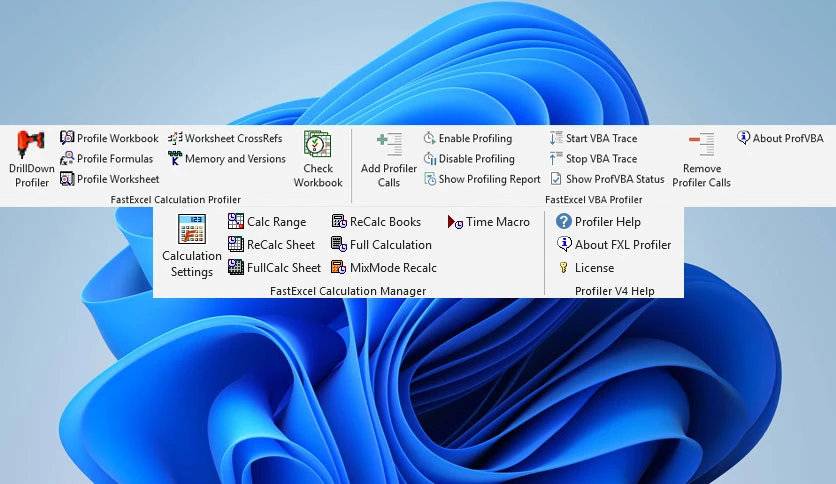Click the Time Macro icon
The width and height of the screenshot is (836, 484).
(x=455, y=222)
